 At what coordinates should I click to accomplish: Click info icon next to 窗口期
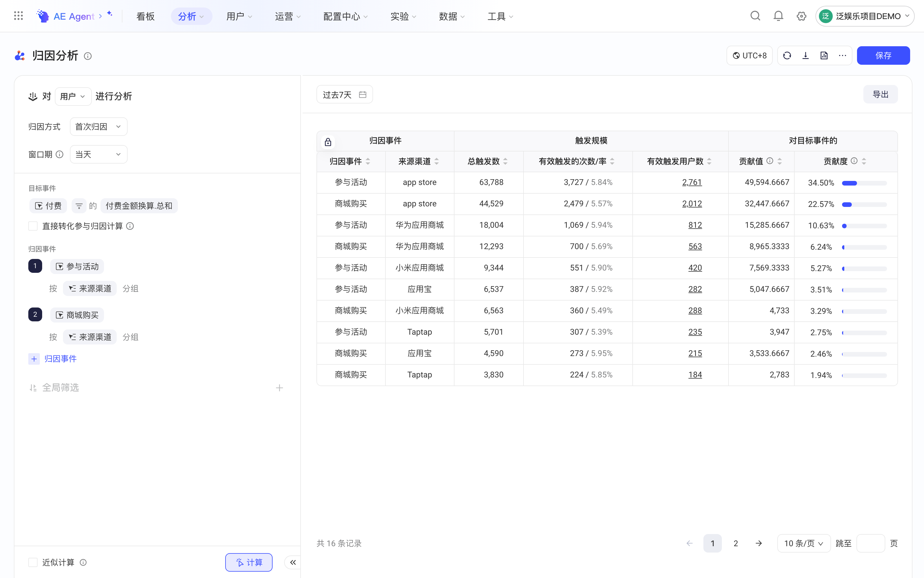coord(59,154)
